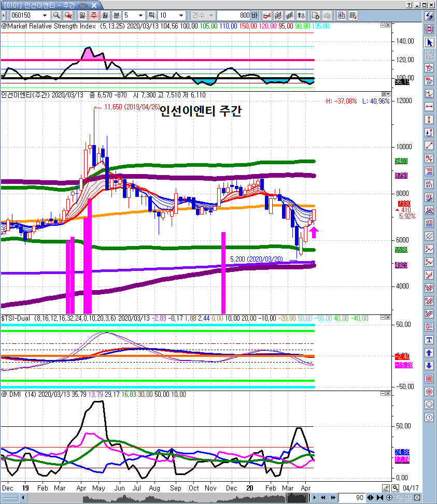Click the blue down arrow marker tool
Viewport: 437px width, 504px height.
[429, 366]
